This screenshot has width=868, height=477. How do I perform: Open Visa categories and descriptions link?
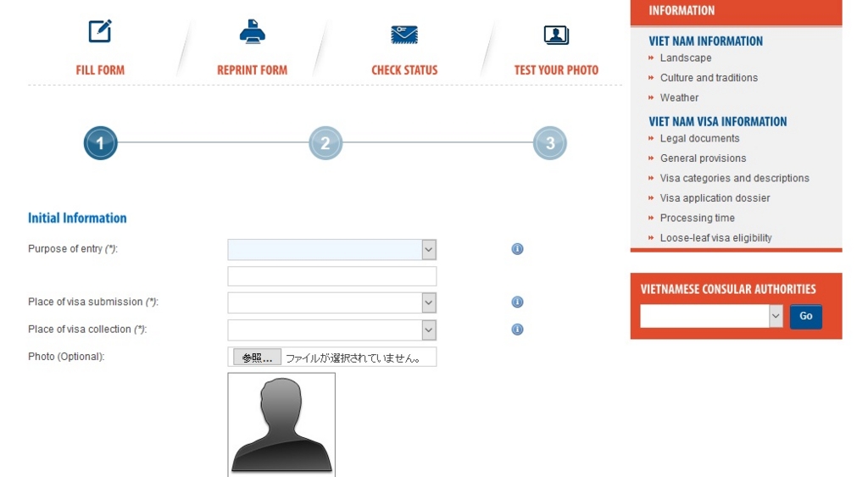tap(735, 178)
